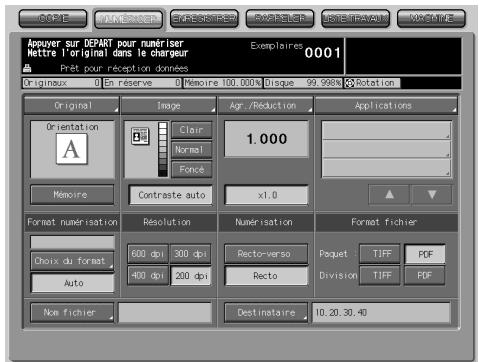Click the Mémoire button

72,195
